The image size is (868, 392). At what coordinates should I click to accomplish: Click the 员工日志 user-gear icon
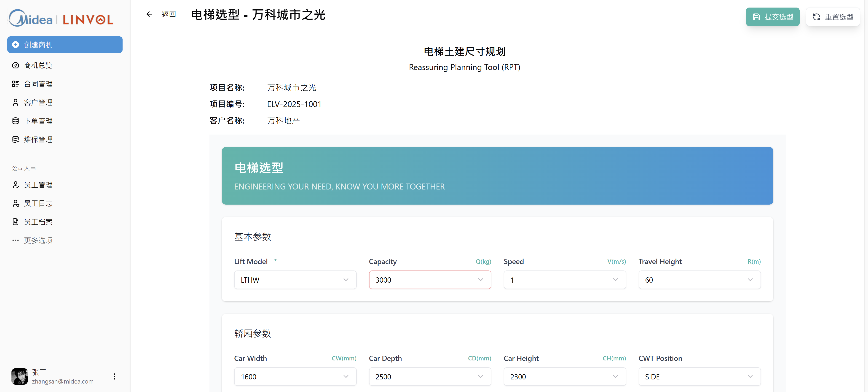click(16, 203)
